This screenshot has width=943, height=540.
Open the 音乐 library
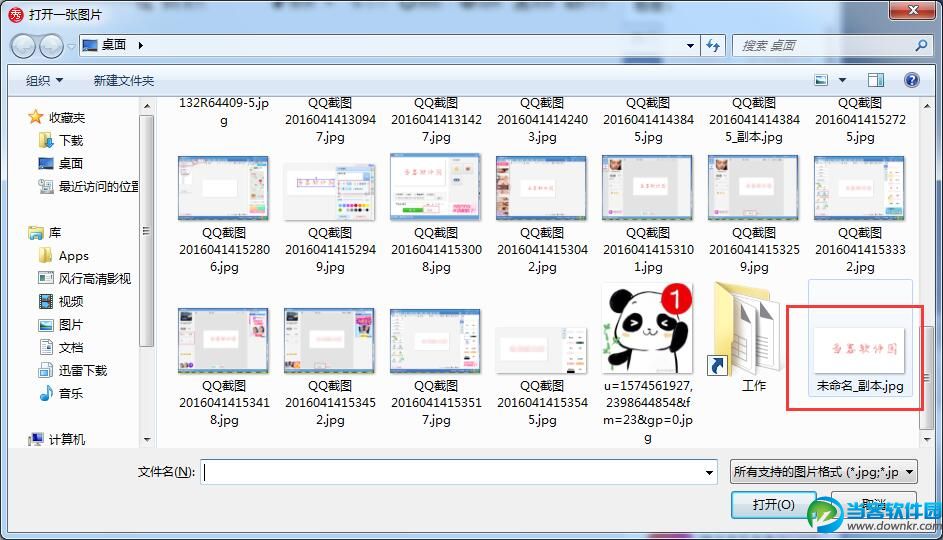(61, 393)
